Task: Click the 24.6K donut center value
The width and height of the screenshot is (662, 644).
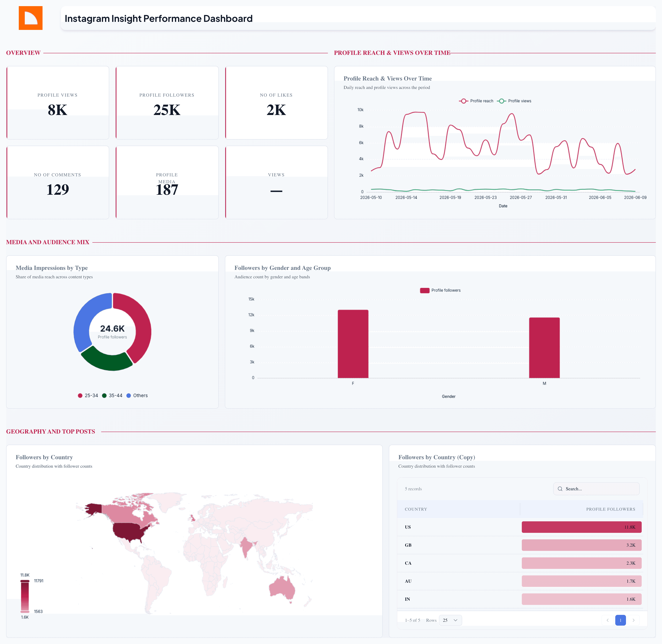Action: (112, 329)
